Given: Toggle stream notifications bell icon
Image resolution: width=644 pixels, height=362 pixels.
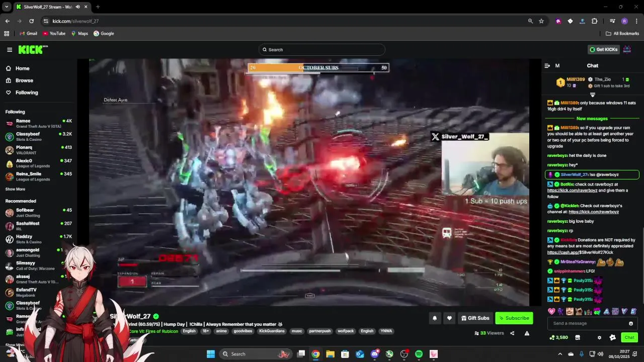Looking at the screenshot, I should click(435, 318).
